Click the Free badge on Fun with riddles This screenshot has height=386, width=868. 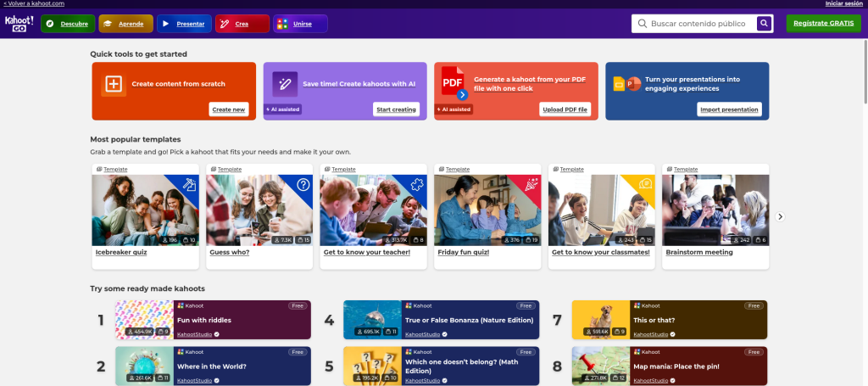[x=298, y=305]
